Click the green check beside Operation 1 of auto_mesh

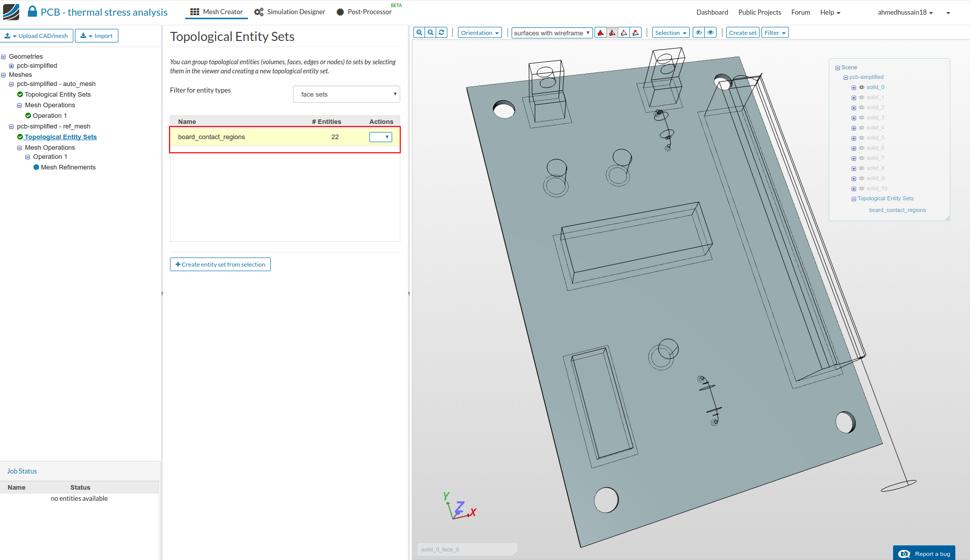tap(28, 116)
